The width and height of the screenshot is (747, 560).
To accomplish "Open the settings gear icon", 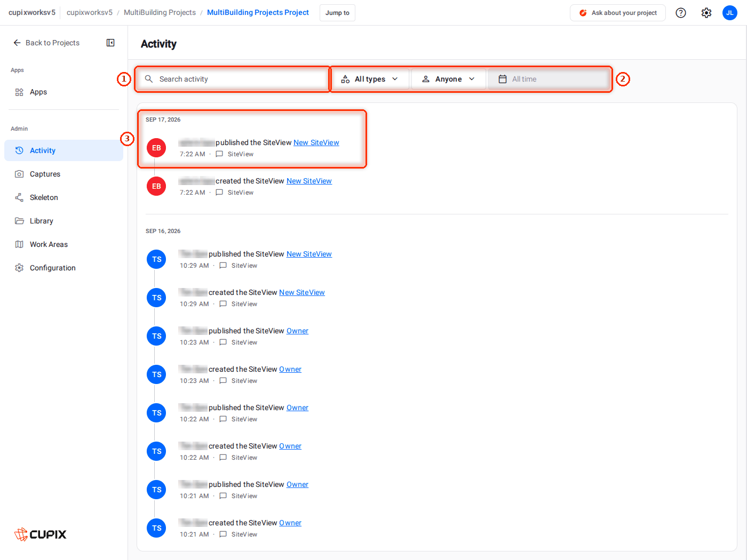I will point(706,13).
